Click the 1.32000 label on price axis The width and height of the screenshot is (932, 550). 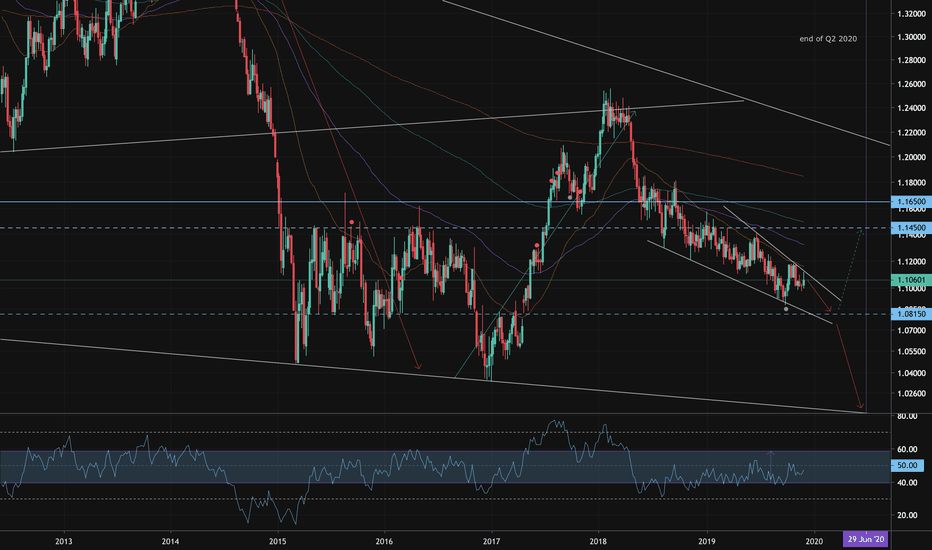click(x=909, y=14)
